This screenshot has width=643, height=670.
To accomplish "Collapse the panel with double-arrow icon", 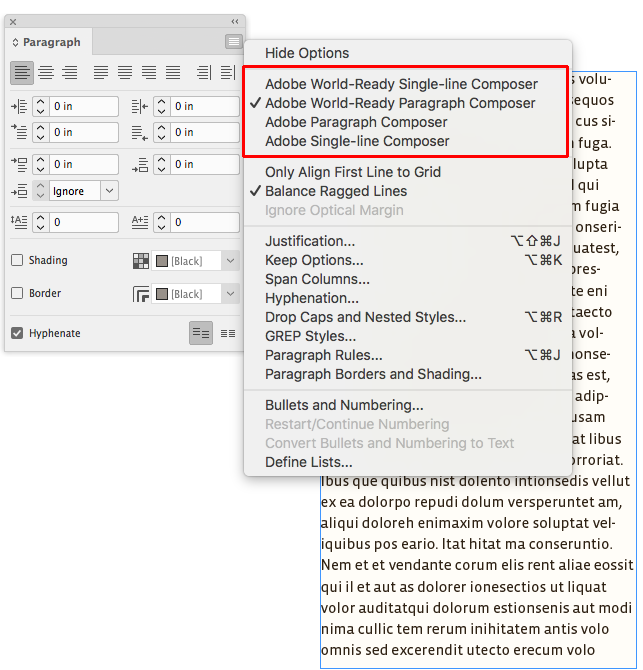I will pyautogui.click(x=235, y=21).
